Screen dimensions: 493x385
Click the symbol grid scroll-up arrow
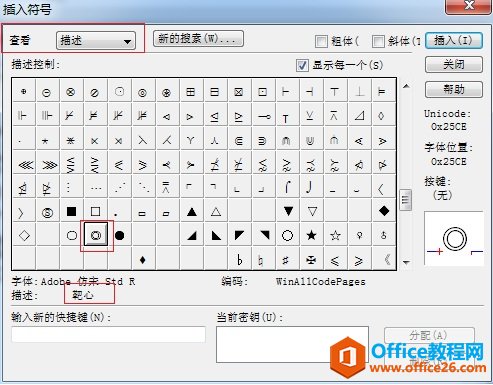tap(406, 86)
